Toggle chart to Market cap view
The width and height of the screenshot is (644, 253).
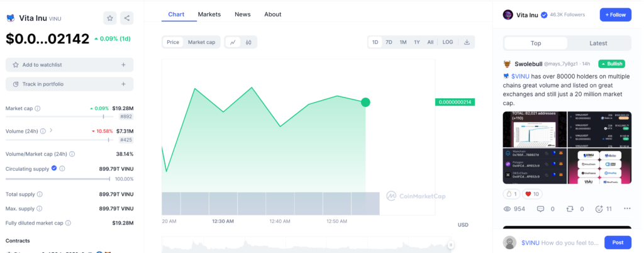201,42
